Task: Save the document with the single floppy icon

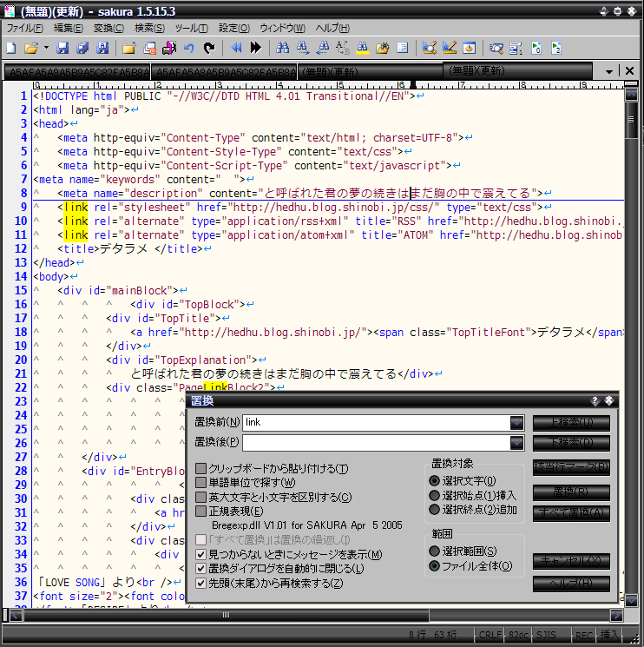Action: tap(62, 49)
